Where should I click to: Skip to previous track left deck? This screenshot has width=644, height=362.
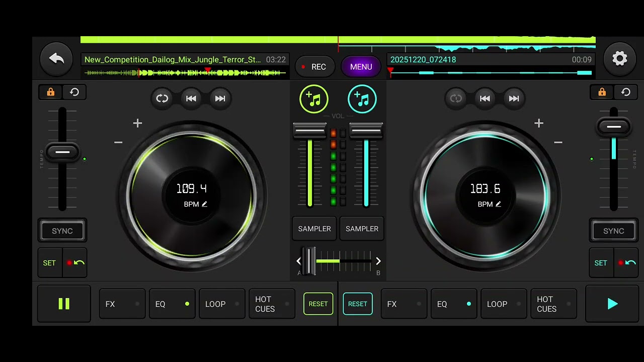click(x=191, y=99)
